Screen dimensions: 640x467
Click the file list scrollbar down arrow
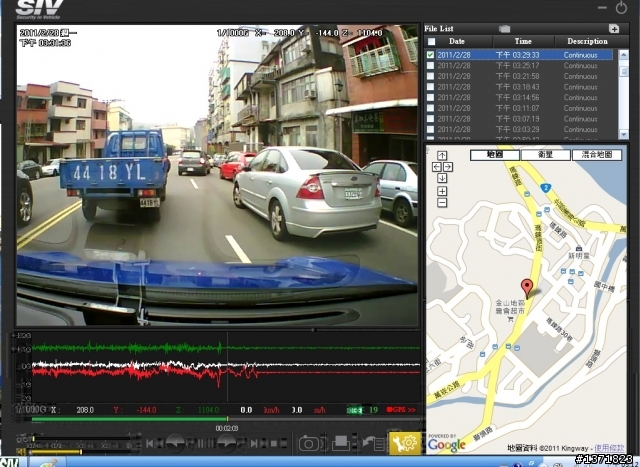624,134
